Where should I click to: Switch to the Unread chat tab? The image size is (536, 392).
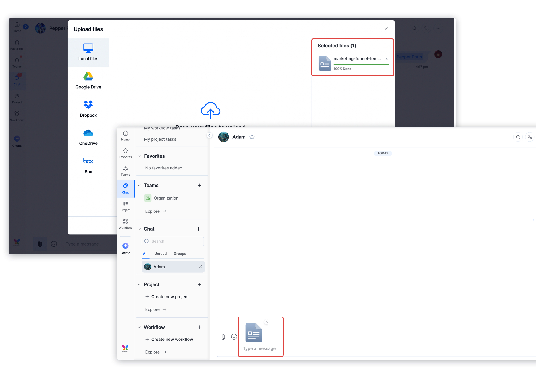(161, 254)
